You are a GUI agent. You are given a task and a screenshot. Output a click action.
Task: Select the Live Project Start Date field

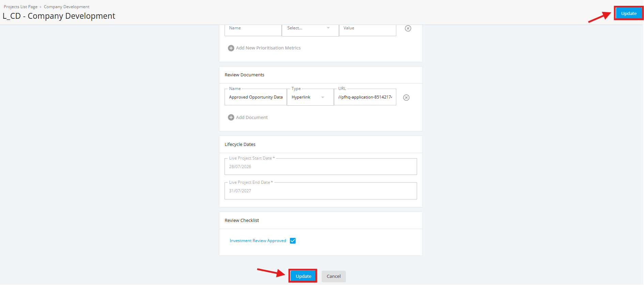pos(321,167)
